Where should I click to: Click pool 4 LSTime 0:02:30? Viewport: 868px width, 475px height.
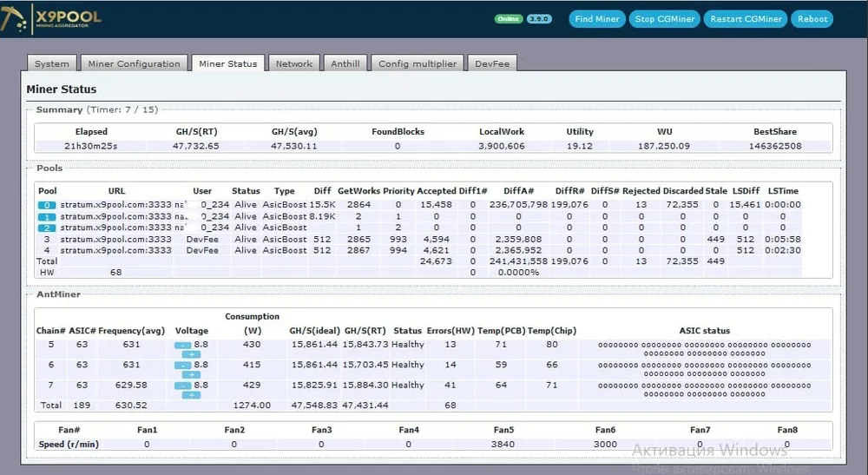point(783,250)
